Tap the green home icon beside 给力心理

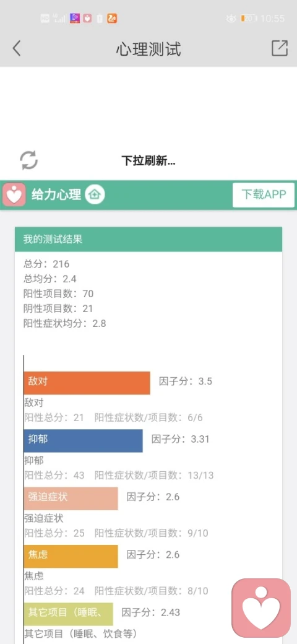point(95,194)
